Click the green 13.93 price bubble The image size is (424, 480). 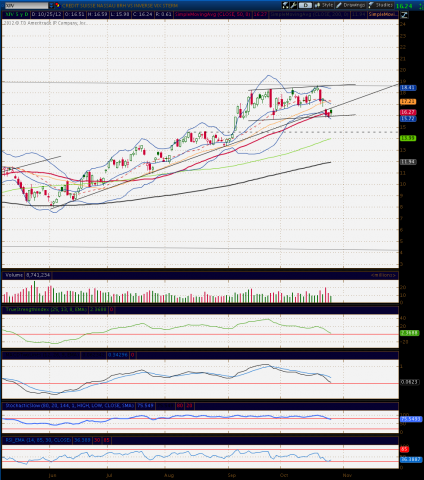click(408, 138)
